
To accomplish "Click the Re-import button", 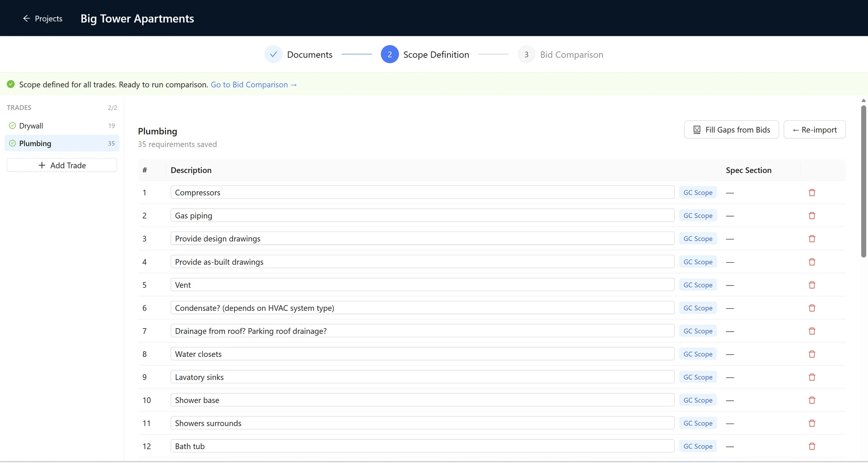I will tap(814, 129).
